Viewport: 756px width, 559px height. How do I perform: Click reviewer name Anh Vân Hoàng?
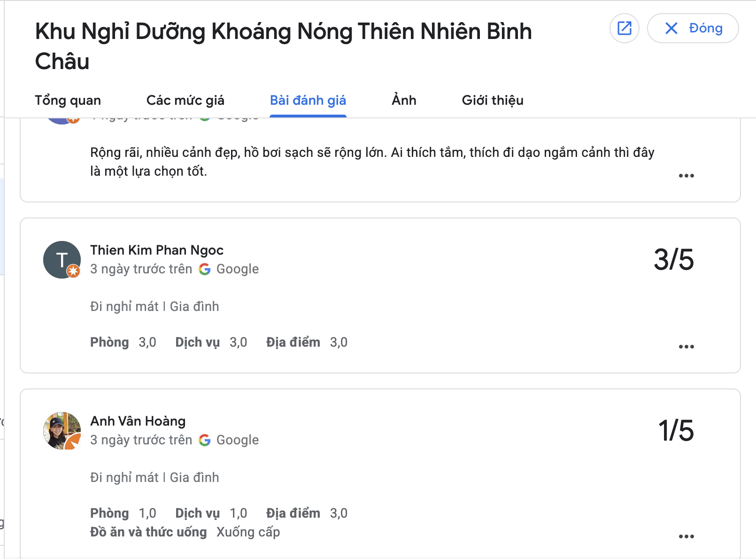click(x=138, y=421)
